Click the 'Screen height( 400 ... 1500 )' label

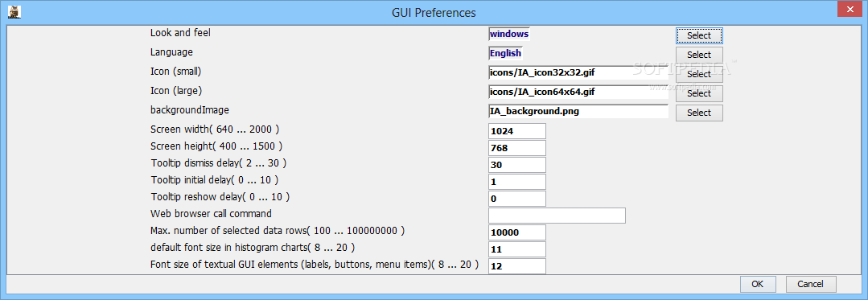click(x=216, y=146)
